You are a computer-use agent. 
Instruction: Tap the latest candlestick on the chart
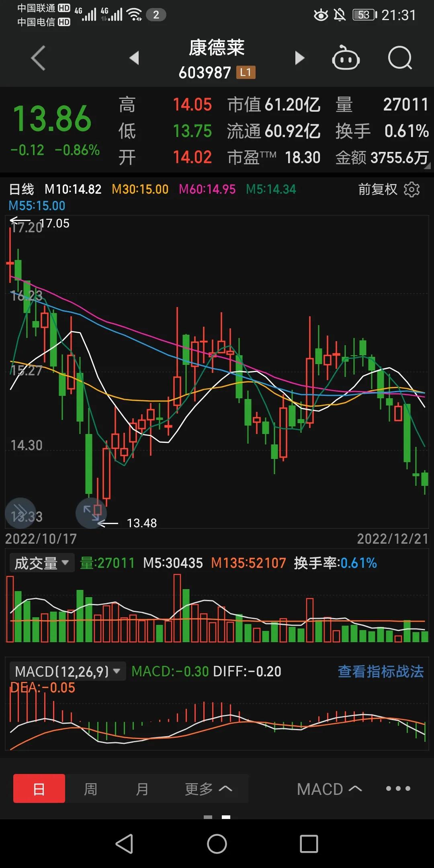pyautogui.click(x=425, y=479)
